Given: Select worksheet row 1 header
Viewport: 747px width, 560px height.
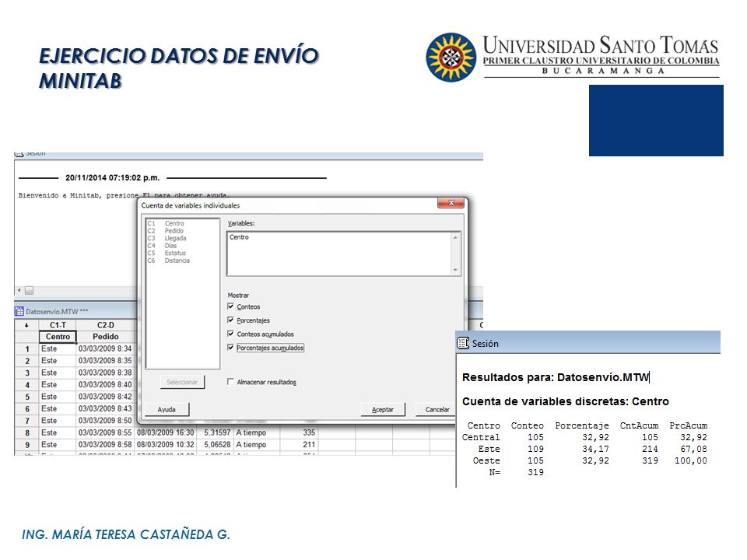Looking at the screenshot, I should tap(27, 349).
